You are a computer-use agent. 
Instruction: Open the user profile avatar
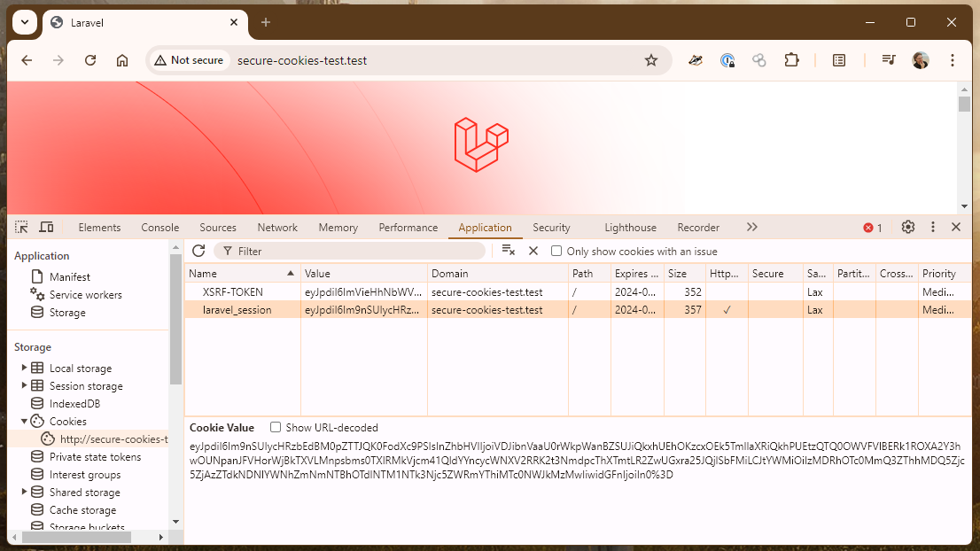(920, 60)
